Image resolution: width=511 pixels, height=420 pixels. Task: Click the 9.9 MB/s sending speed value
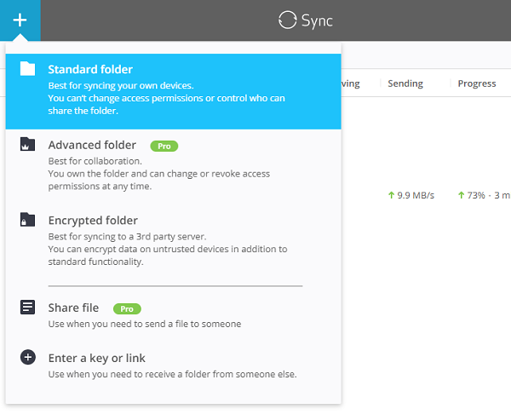tap(416, 196)
